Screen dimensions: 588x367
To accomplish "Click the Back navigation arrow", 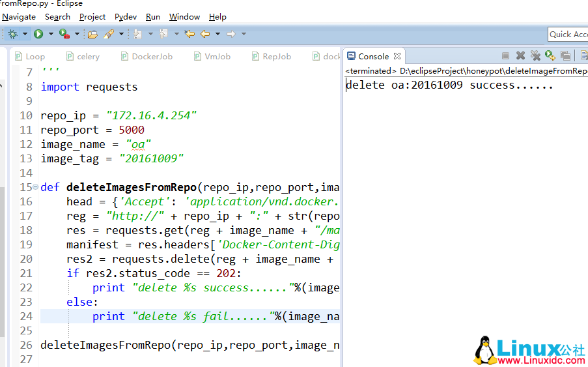I will click(x=205, y=34).
